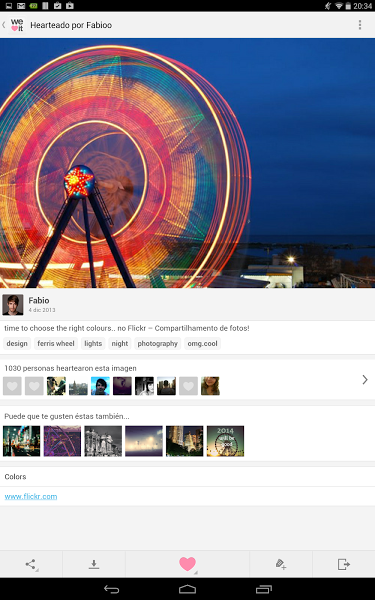This screenshot has width=375, height=600.
Task: Tap the Android back navigation button
Action: (x=111, y=589)
